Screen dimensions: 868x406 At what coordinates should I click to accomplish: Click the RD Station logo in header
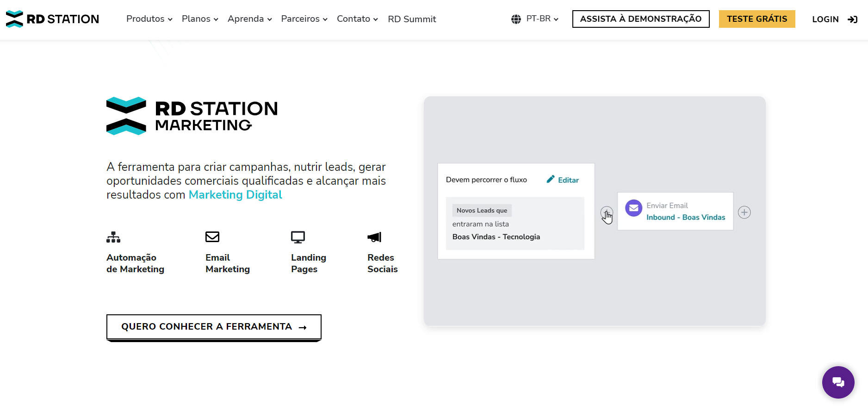point(52,19)
